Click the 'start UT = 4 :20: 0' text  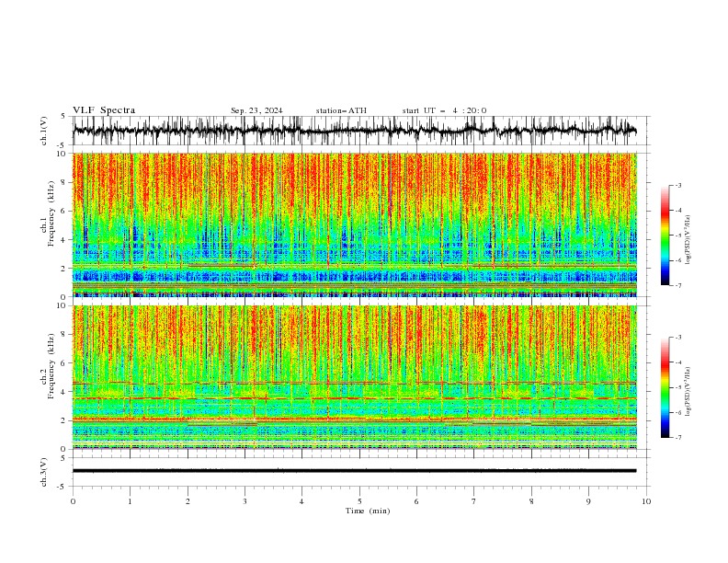[444, 110]
